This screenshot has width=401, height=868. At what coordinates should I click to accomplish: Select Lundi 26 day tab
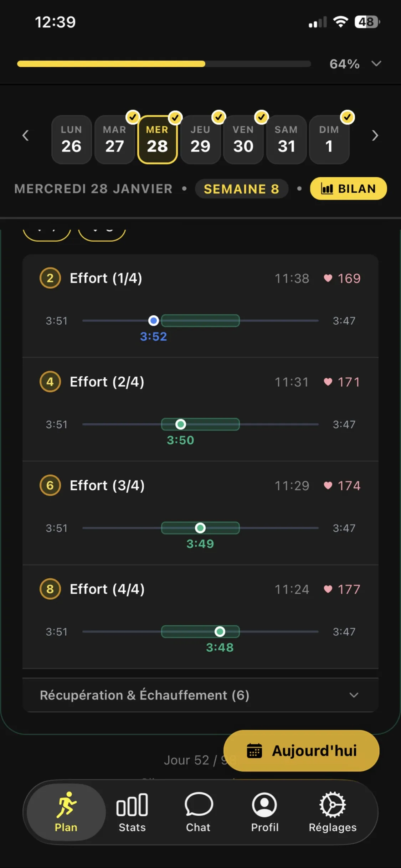coord(71,140)
